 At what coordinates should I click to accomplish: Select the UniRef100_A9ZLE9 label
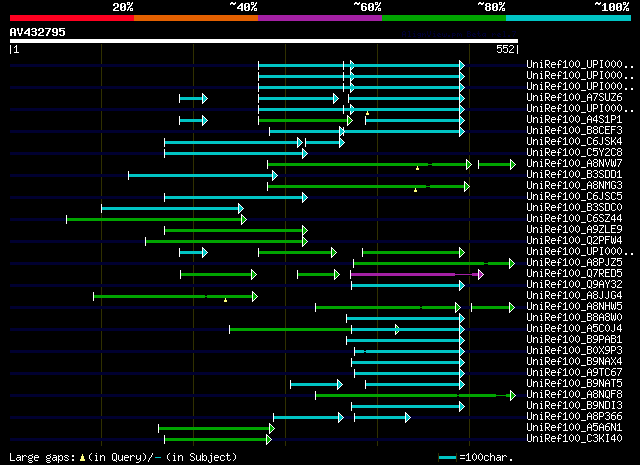coord(574,230)
